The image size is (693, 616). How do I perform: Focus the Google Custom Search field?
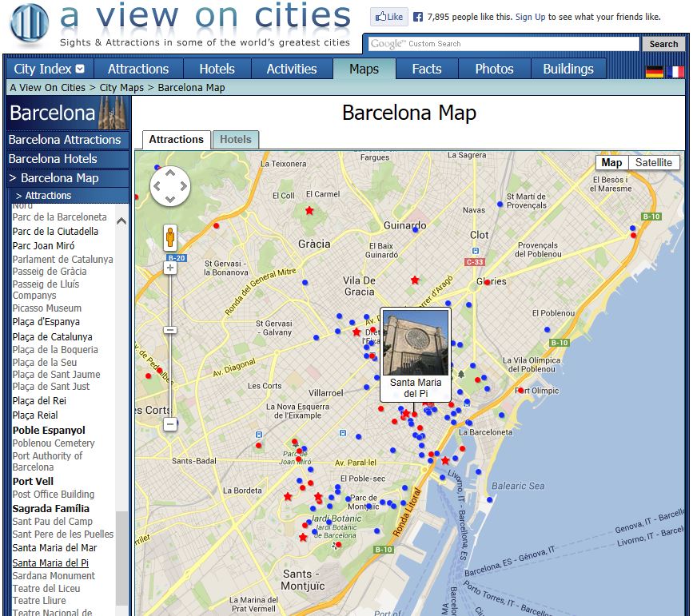504,44
